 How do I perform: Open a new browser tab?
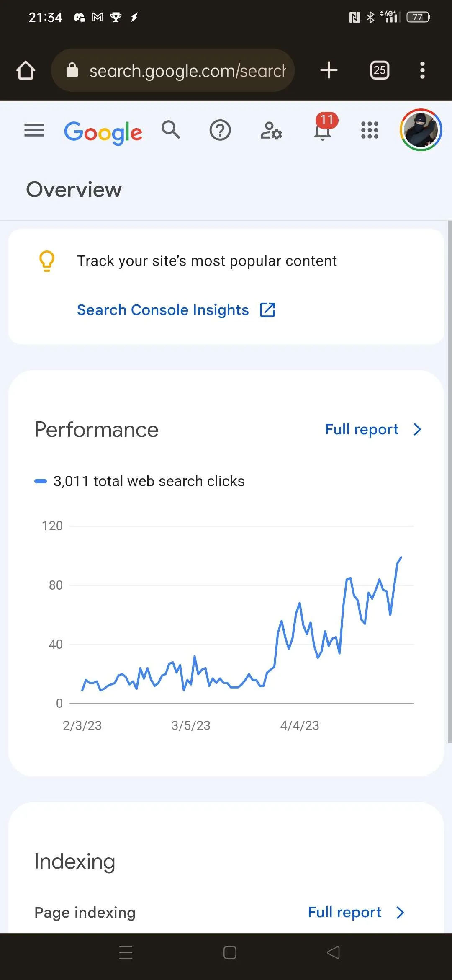tap(329, 70)
